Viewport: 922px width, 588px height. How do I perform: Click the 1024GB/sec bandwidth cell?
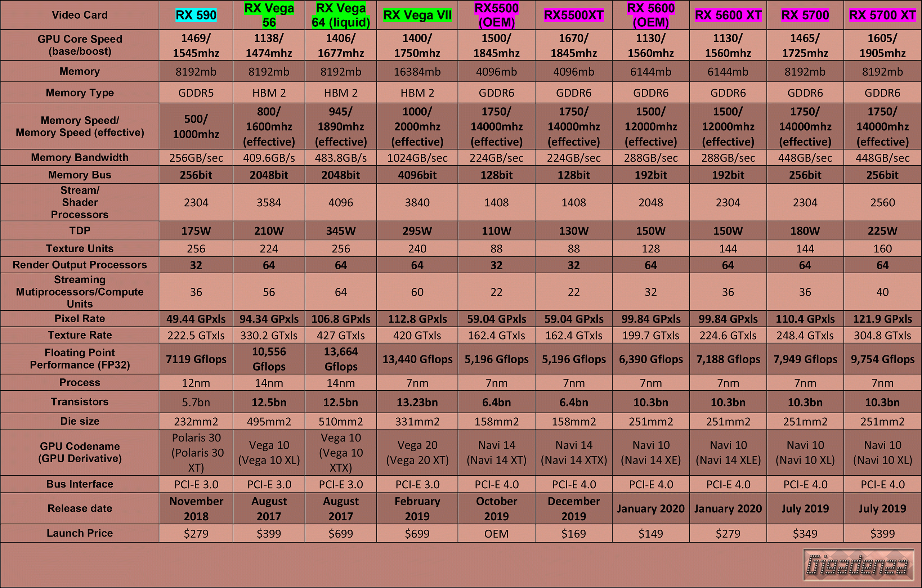[x=417, y=158]
